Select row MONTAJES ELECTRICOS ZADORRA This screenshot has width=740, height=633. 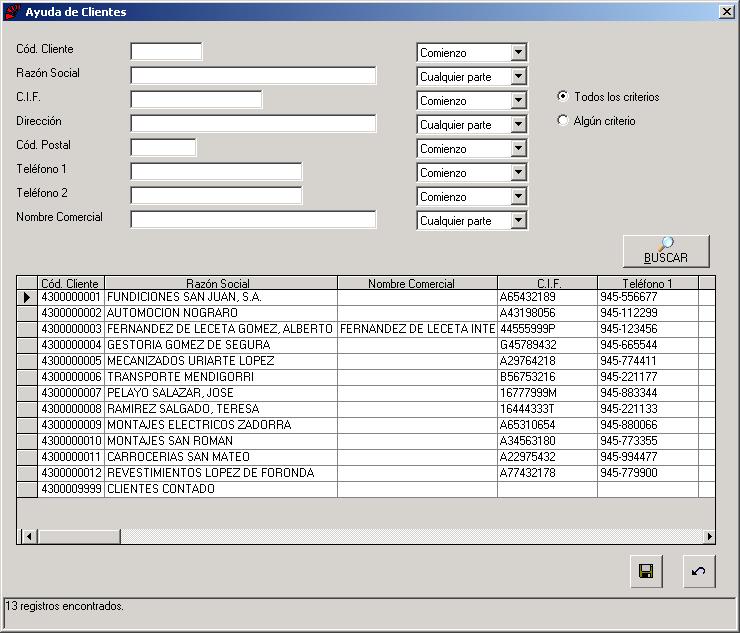tap(367, 425)
